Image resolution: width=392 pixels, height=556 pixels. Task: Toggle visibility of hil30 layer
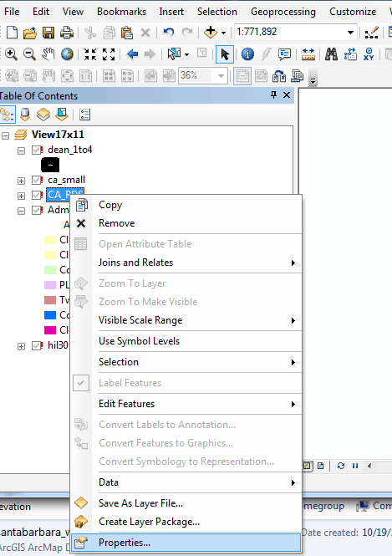point(37,346)
